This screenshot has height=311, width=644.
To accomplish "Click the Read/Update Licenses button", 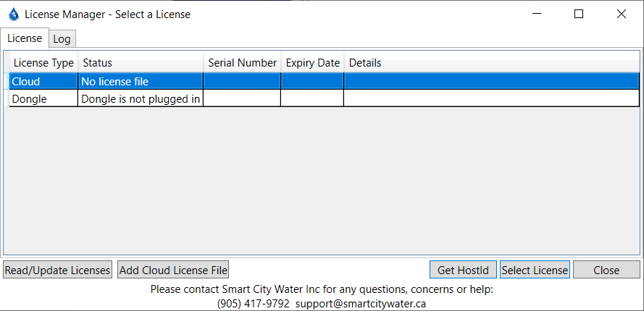I will tap(57, 270).
